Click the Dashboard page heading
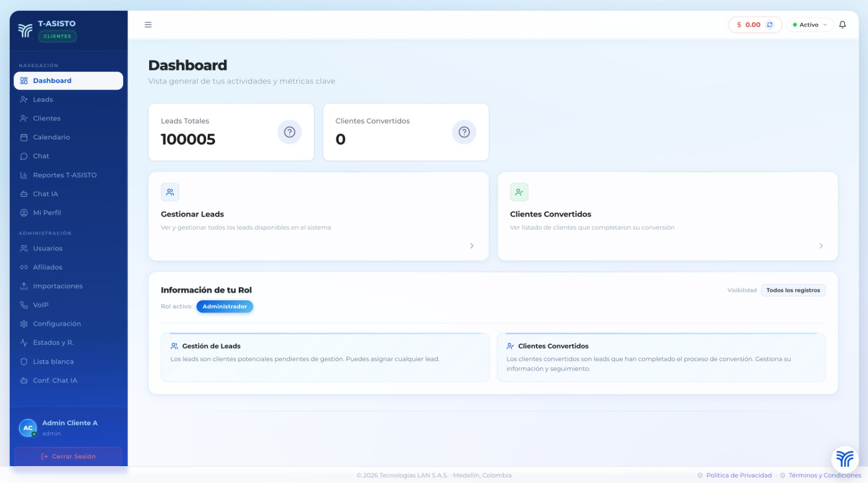This screenshot has width=868, height=483. [188, 65]
